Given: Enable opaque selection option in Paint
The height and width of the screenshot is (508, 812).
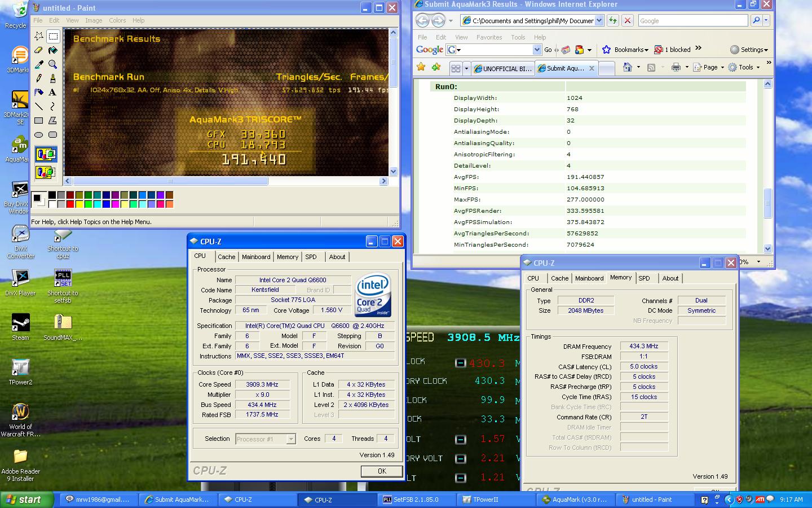Looking at the screenshot, I should click(x=46, y=155).
